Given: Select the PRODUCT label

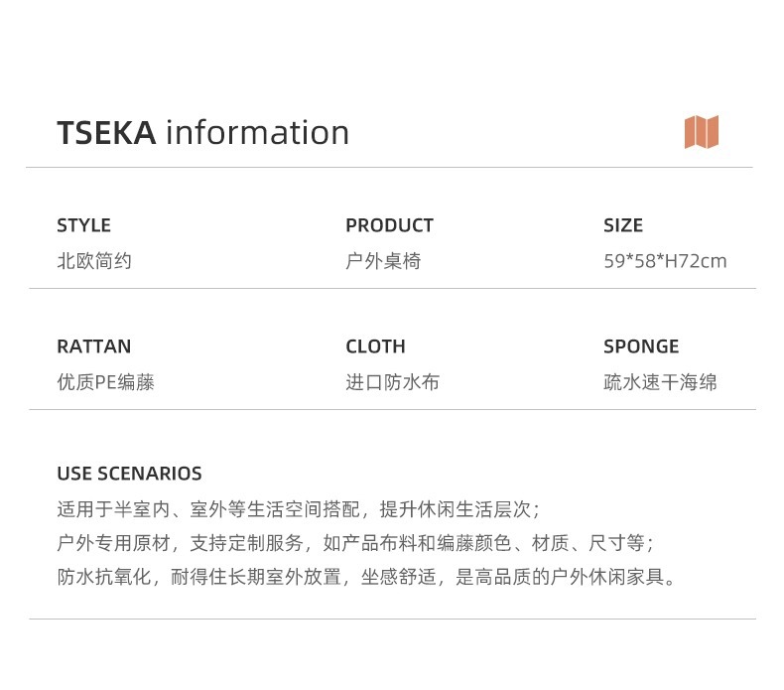Looking at the screenshot, I should 389,225.
